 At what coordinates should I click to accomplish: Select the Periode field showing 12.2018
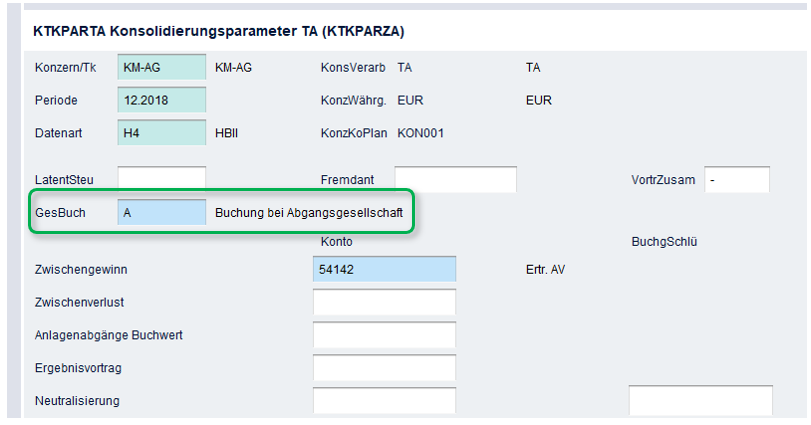point(162,100)
